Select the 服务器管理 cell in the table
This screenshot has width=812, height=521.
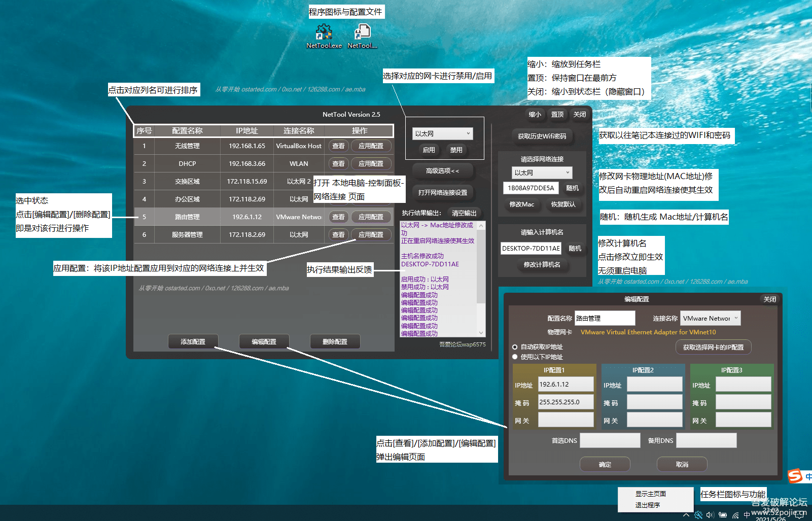coord(187,235)
